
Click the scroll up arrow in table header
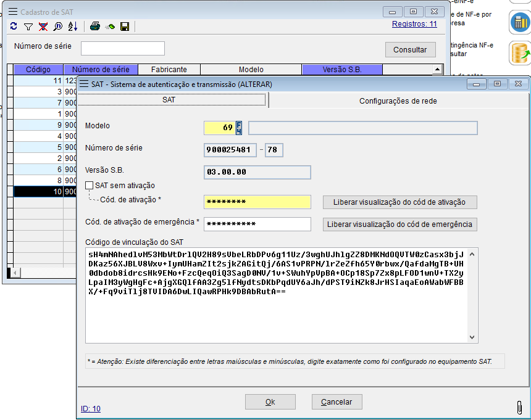coord(437,70)
